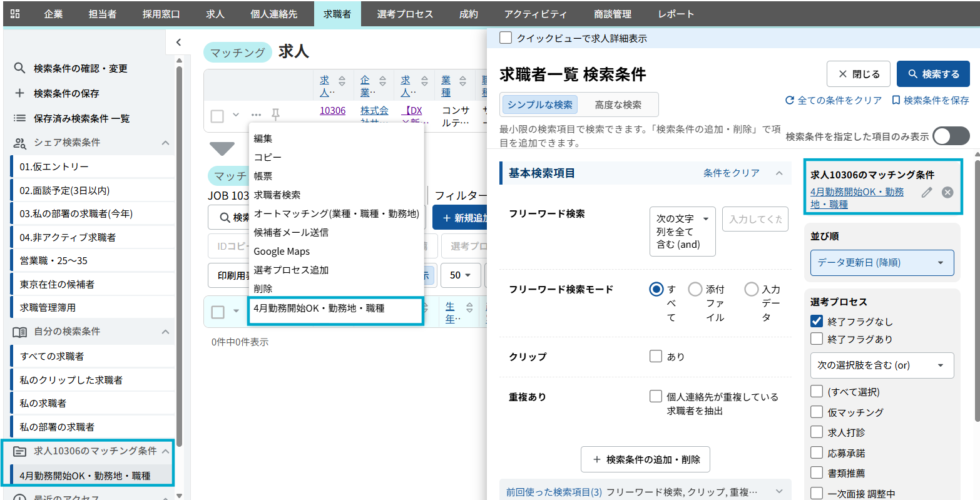Click the フリーワード検索 text input field

pos(755,220)
